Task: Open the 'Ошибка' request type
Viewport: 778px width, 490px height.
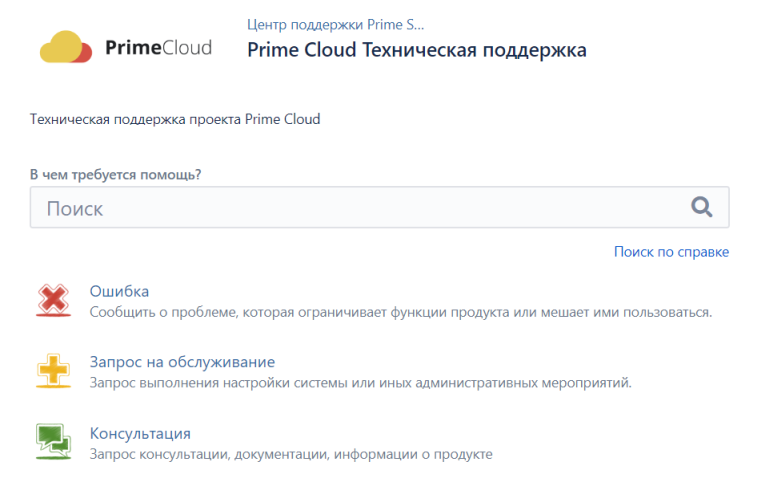Action: 119,291
